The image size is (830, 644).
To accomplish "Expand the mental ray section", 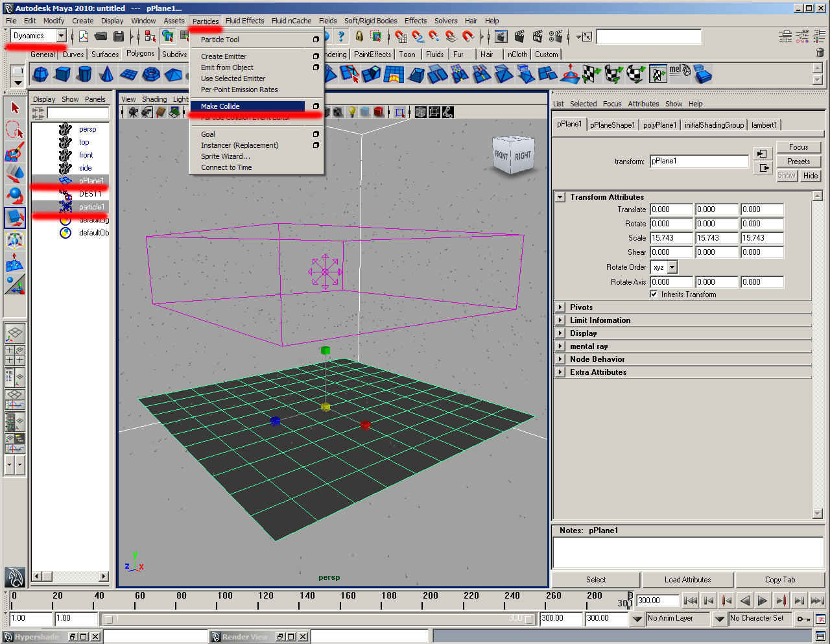I will tap(560, 346).
